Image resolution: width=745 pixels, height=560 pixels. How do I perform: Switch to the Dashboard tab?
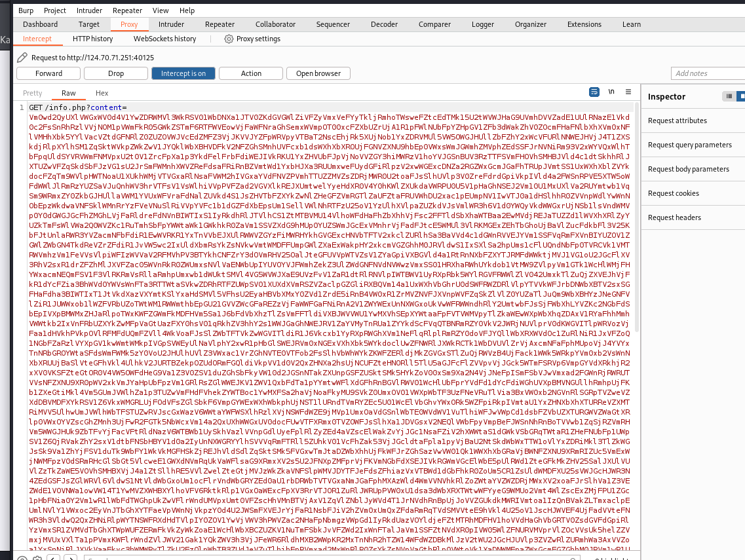[x=41, y=24]
